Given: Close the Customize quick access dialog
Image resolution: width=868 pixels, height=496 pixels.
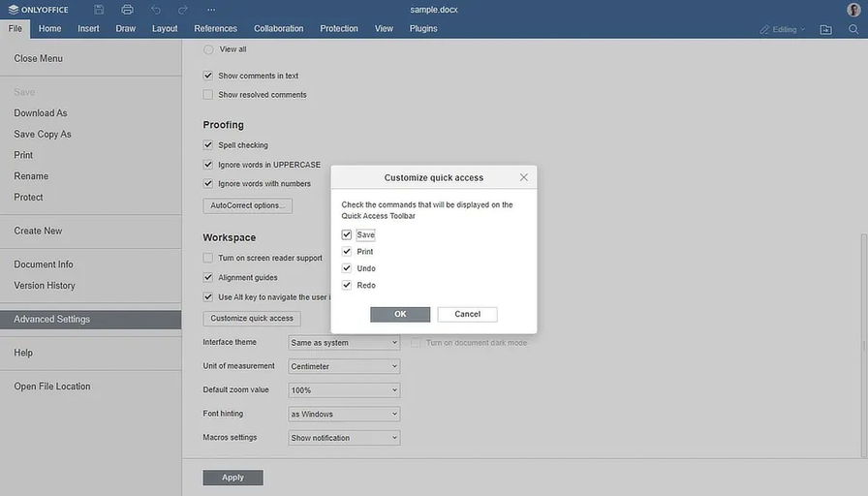Looking at the screenshot, I should [524, 177].
